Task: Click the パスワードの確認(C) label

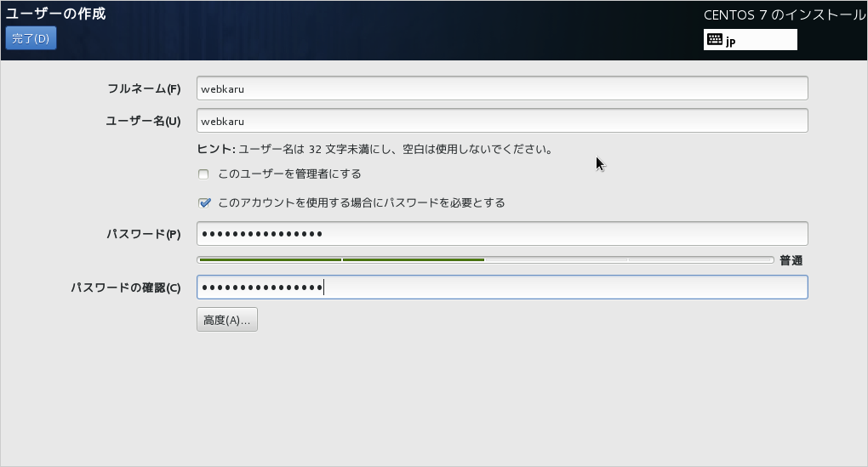Action: (x=126, y=288)
